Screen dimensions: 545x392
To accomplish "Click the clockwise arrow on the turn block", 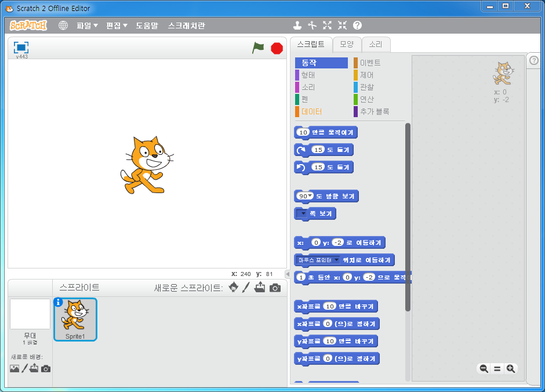I will click(x=301, y=150).
